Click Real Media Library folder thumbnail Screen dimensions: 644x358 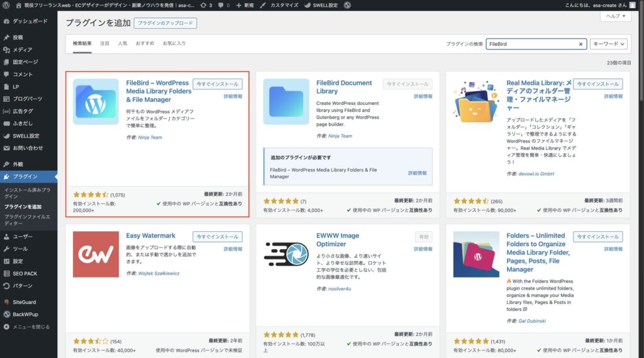coord(477,102)
